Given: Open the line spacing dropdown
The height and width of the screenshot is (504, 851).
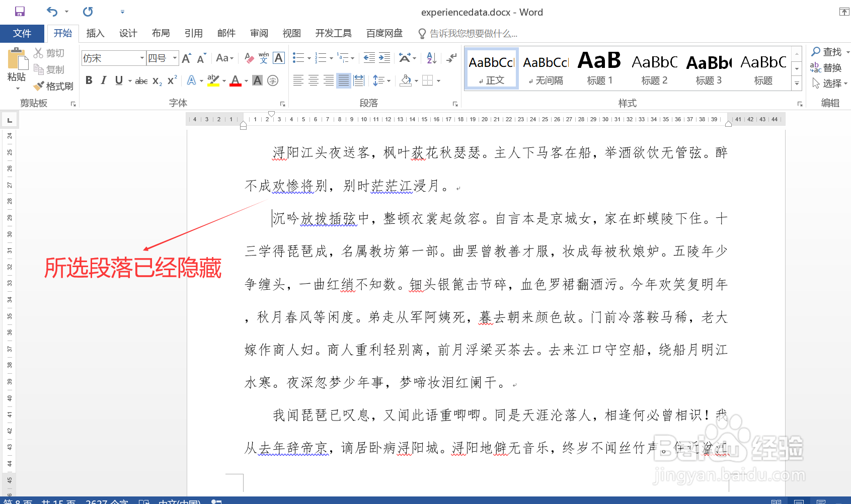Looking at the screenshot, I should click(x=381, y=80).
